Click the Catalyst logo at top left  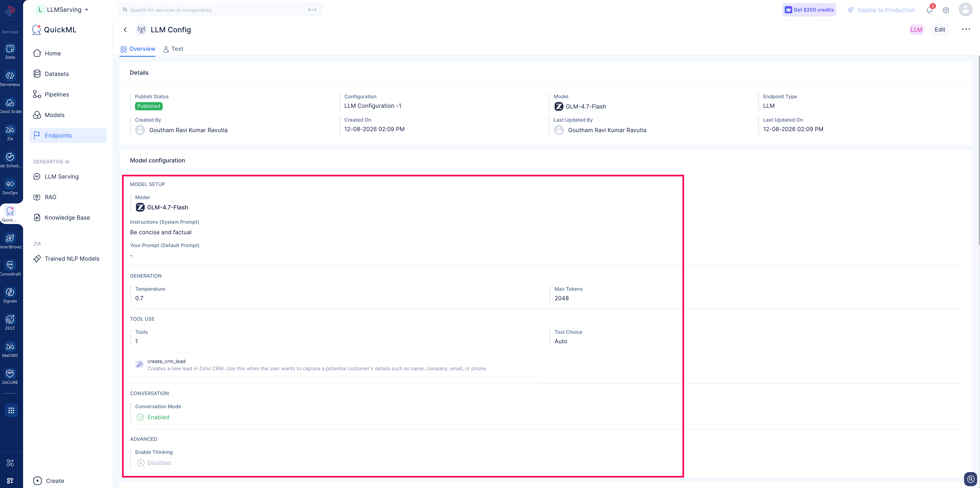click(10, 11)
